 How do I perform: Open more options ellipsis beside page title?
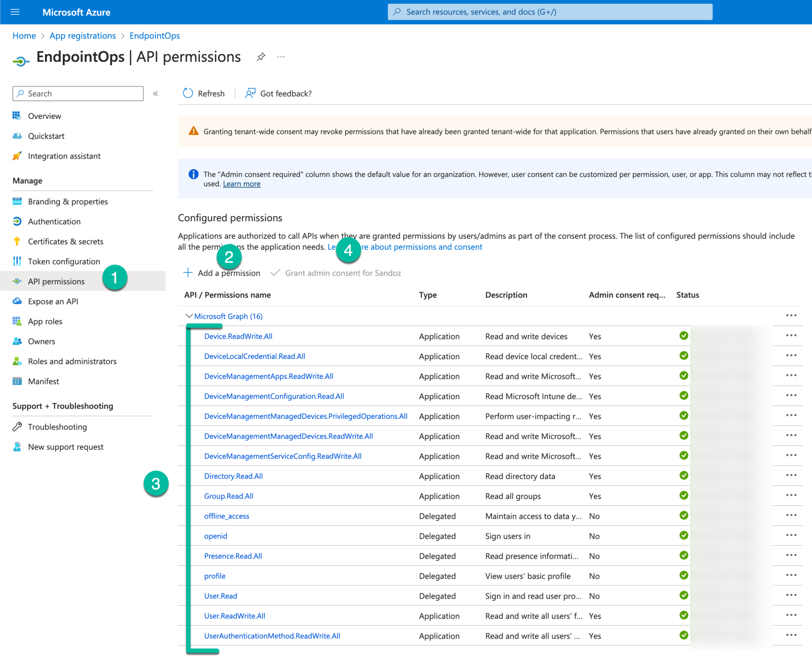[x=281, y=57]
